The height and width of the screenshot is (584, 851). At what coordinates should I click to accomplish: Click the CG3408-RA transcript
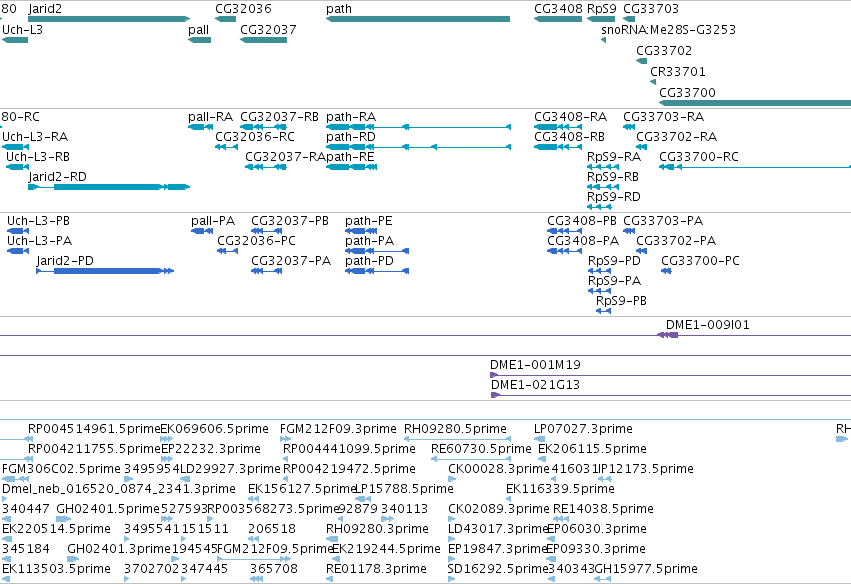[558, 127]
